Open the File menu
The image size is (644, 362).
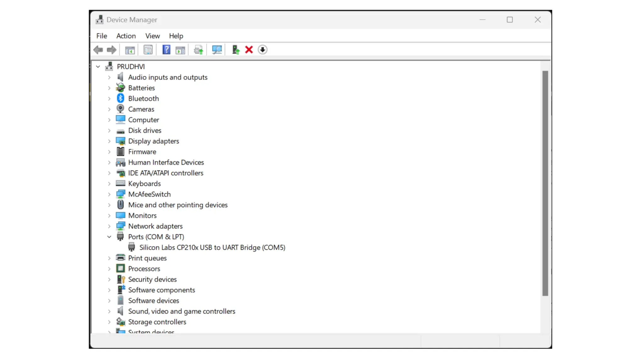(102, 36)
